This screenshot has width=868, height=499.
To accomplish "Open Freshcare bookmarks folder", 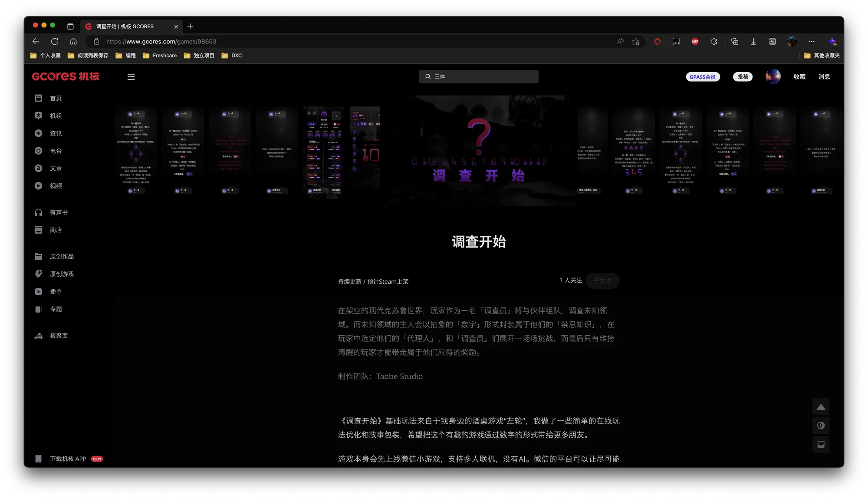I will [x=160, y=56].
